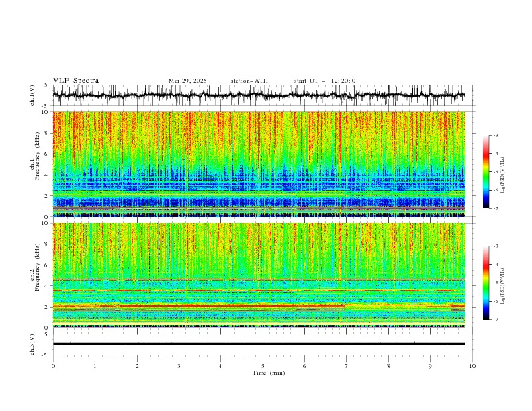The height and width of the screenshot is (411, 532).
Task: Click time axis tick label "7"
Action: [x=347, y=366]
